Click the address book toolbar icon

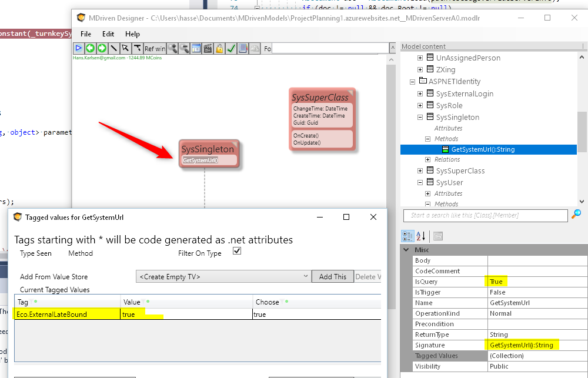click(x=243, y=48)
